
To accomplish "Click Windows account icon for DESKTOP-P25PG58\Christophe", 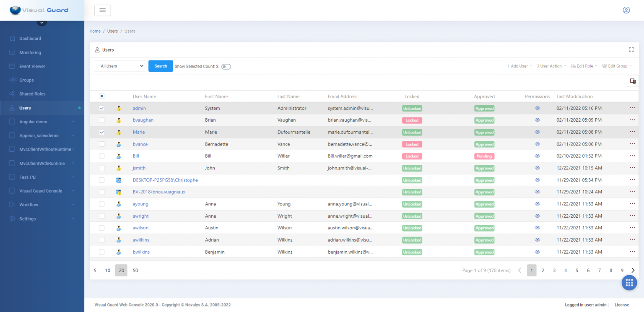I will tap(119, 180).
